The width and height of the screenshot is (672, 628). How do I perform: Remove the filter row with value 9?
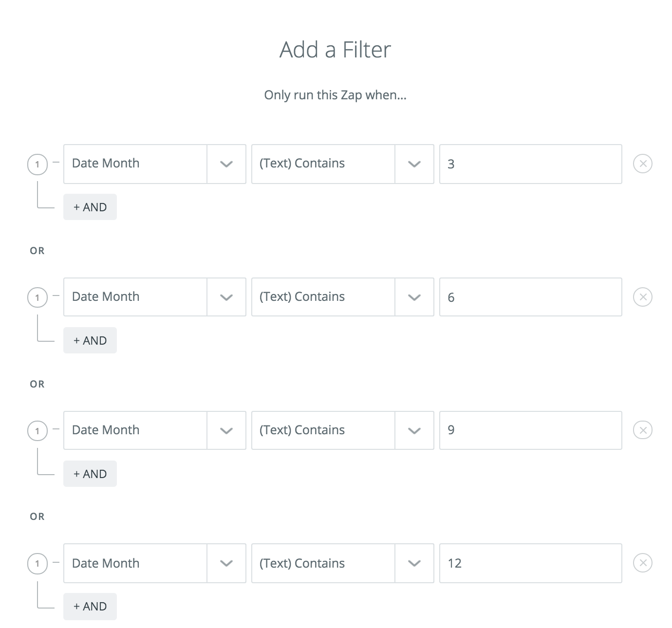tap(642, 430)
